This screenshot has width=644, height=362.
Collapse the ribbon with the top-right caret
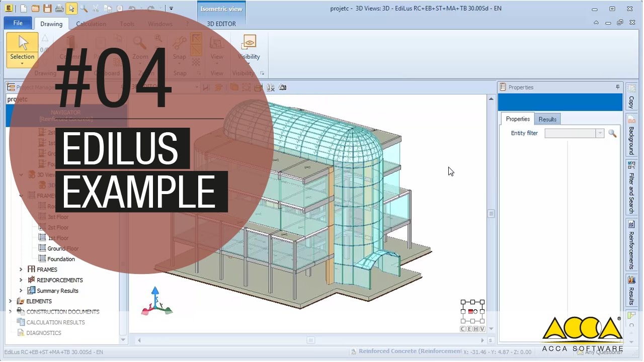(596, 23)
